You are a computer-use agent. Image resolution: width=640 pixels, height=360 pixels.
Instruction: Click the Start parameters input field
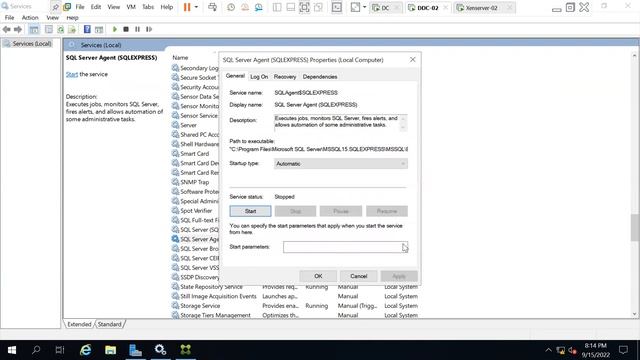[345, 247]
